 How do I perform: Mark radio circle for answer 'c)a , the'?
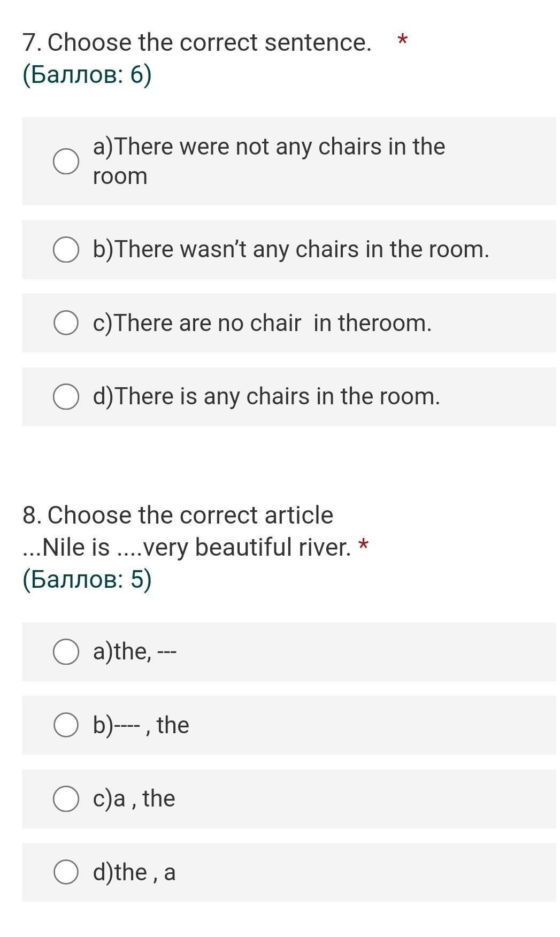pos(66,798)
